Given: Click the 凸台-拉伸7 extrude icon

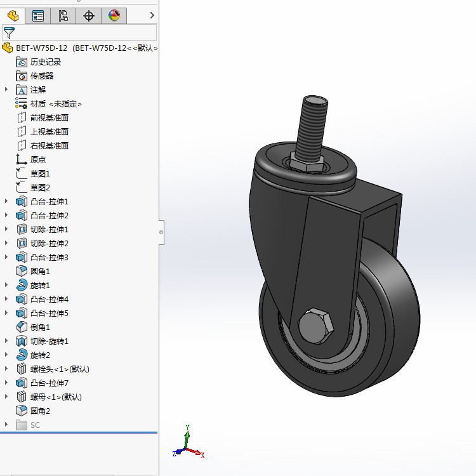Looking at the screenshot, I should click(x=21, y=383).
